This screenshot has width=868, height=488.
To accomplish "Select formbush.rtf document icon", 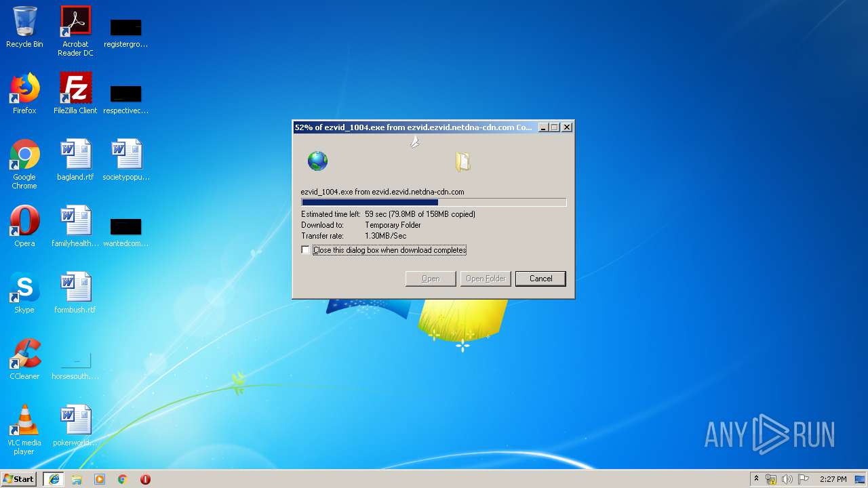I will point(75,293).
